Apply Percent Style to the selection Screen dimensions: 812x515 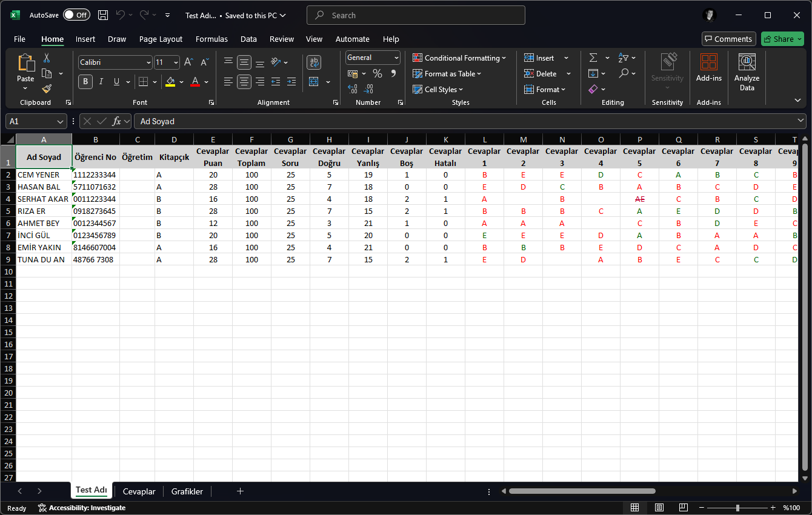[376, 73]
